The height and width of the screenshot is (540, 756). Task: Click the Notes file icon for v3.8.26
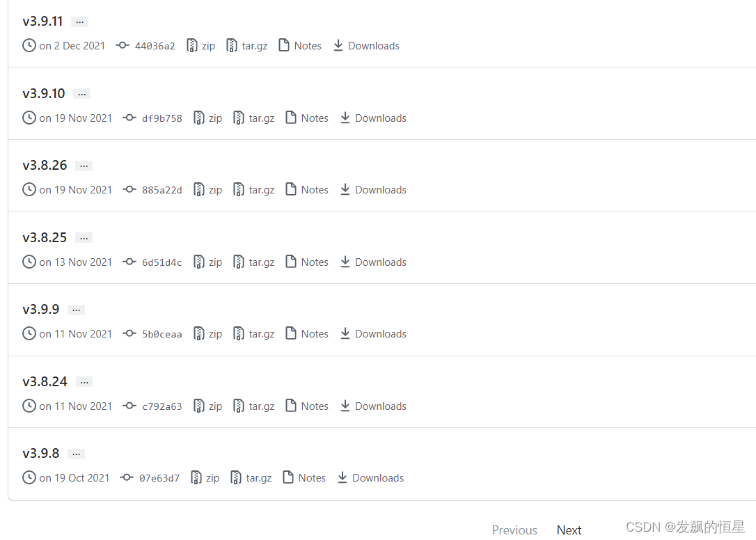point(291,189)
